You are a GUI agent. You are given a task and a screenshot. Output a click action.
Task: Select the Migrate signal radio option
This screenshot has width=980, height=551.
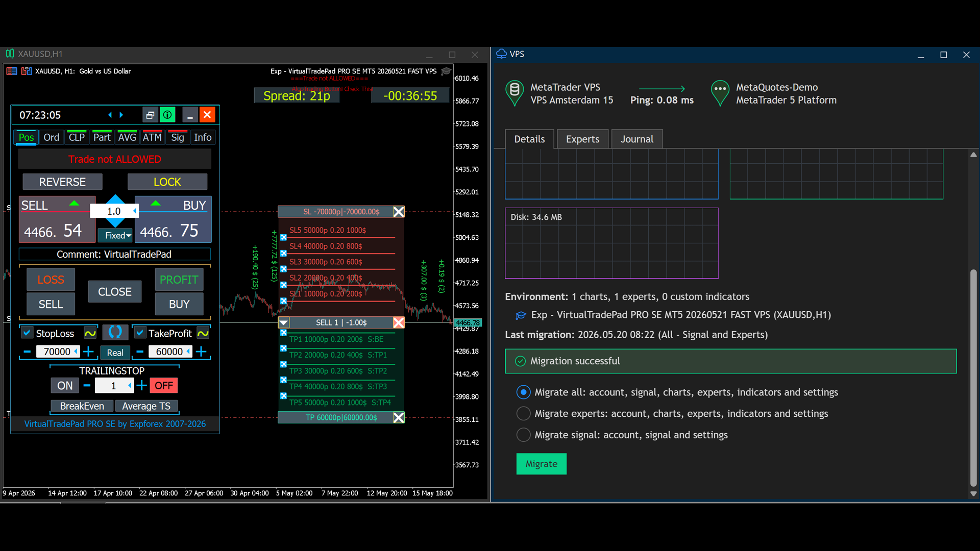(523, 435)
